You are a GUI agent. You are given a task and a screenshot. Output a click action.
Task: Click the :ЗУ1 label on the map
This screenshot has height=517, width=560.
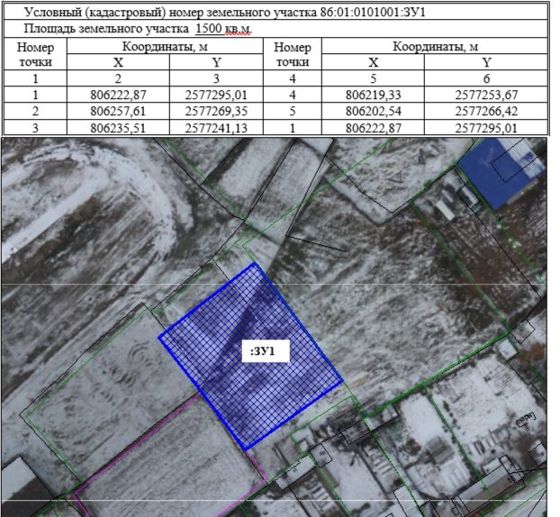pos(265,351)
